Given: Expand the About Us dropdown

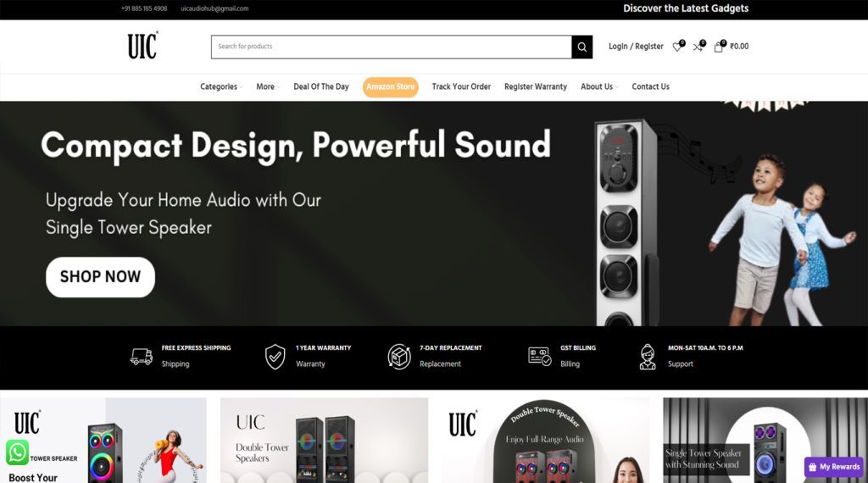Looking at the screenshot, I should 599,87.
